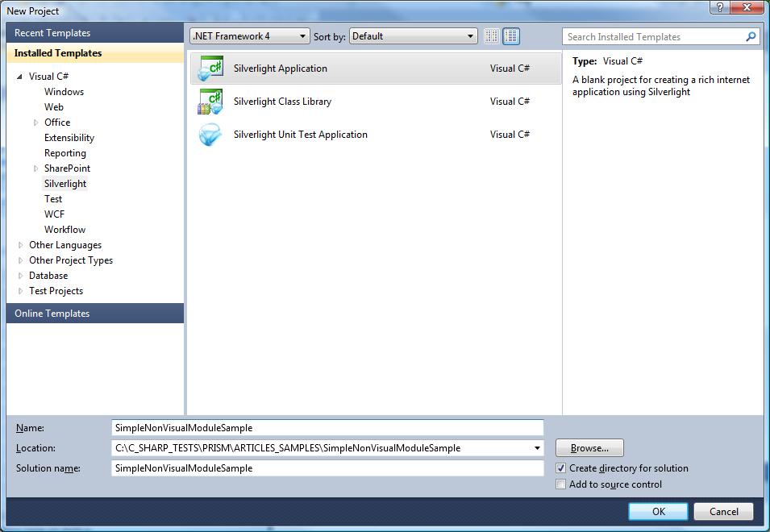Expand the Other Languages node
Viewport: 770px width, 532px height.
point(20,245)
